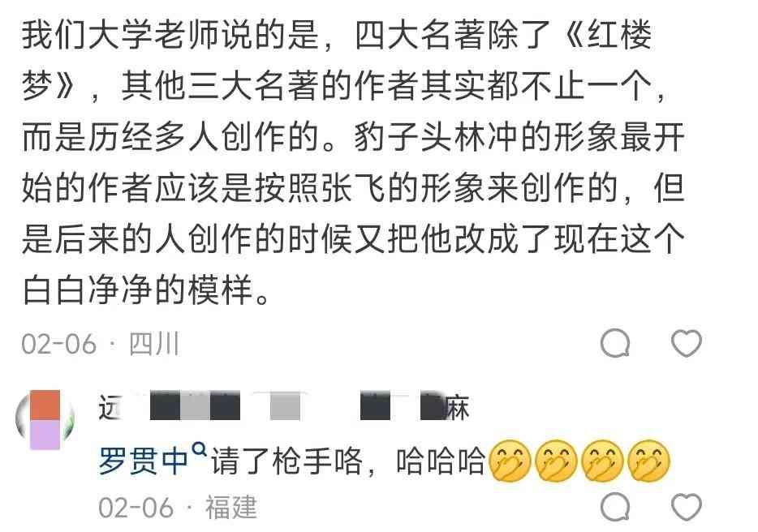758x532 pixels.
Task: Tap the second covering-mouth laughing emoji
Action: click(x=557, y=461)
